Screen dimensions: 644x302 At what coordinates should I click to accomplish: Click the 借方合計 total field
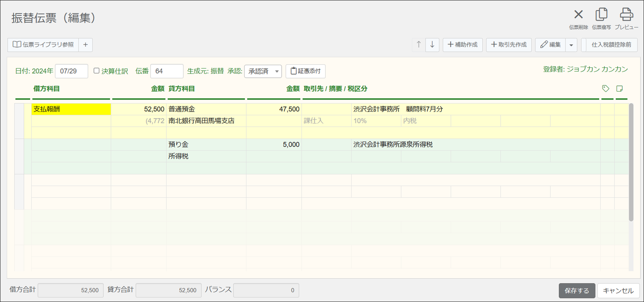point(71,290)
